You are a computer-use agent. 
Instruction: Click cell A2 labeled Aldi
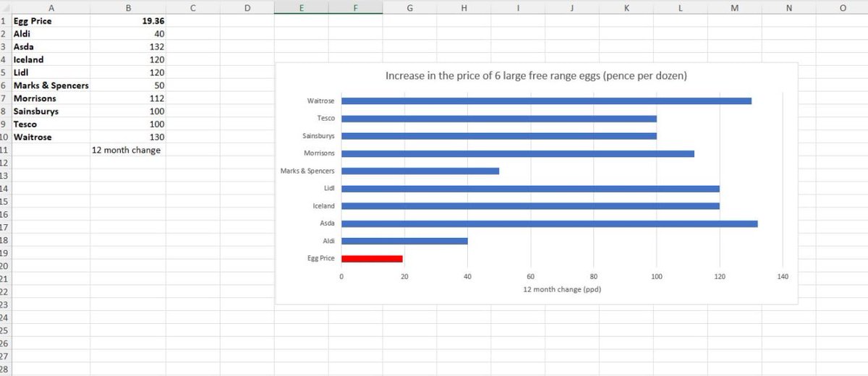pyautogui.click(x=50, y=34)
